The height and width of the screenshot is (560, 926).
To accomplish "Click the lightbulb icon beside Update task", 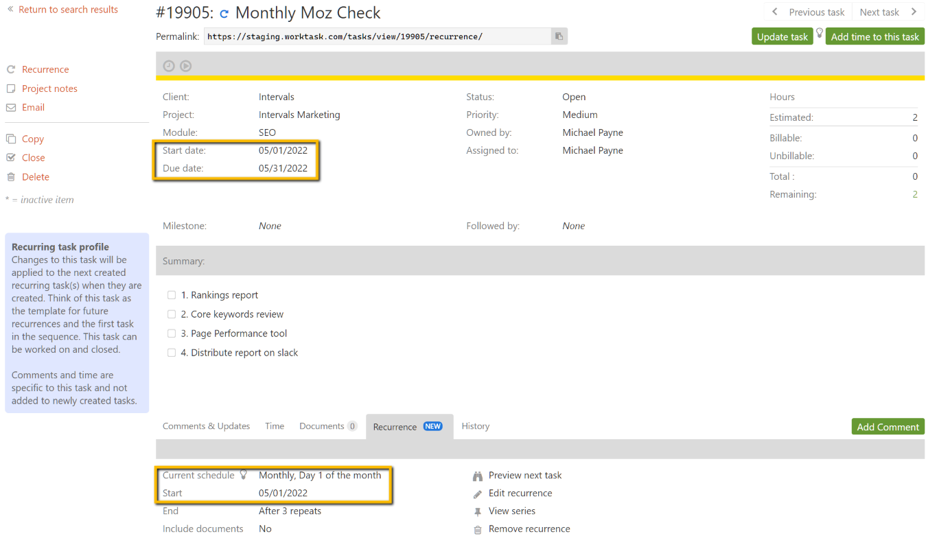I will (x=819, y=33).
